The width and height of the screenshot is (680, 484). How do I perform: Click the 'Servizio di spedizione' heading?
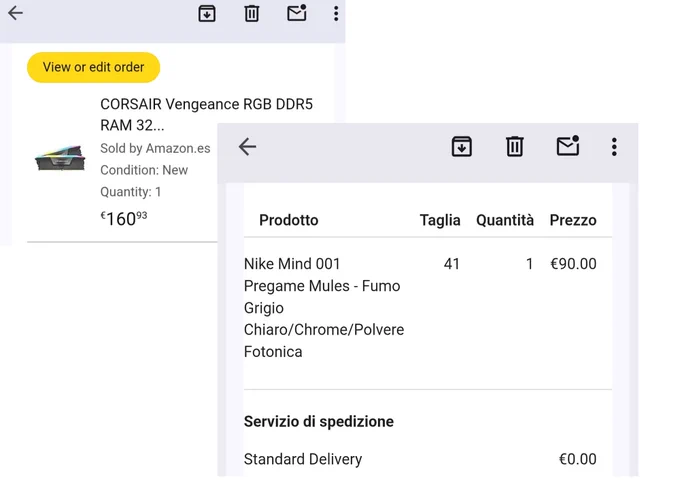[319, 422]
